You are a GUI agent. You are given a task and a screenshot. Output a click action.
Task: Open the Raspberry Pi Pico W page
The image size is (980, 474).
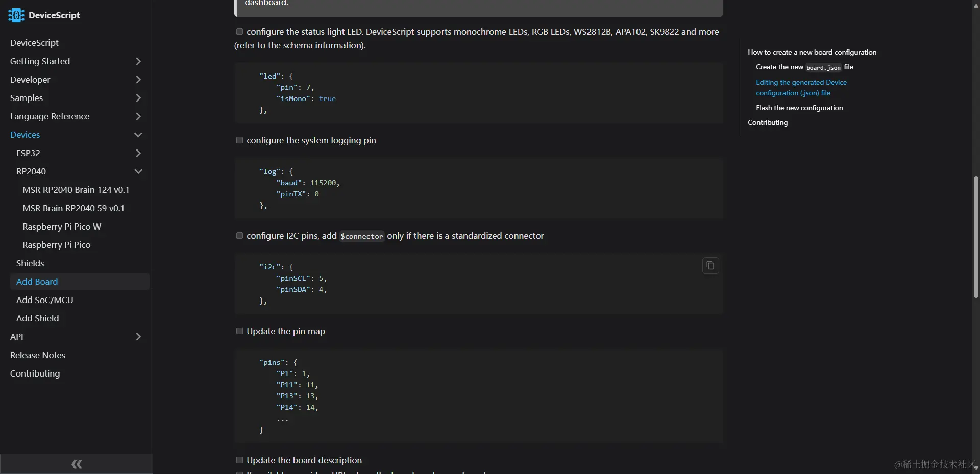(62, 227)
